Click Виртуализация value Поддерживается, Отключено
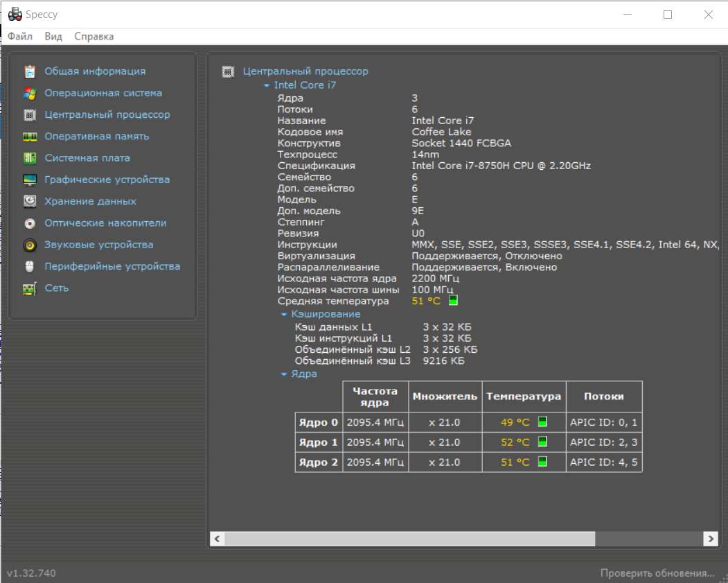Screen dimensions: 728x583 click(486, 256)
